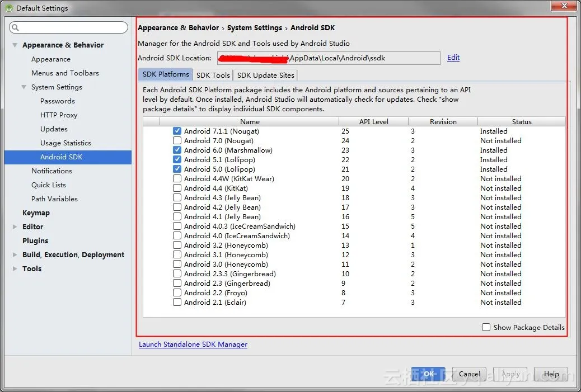Click the Android Studio title bar icon

[9, 8]
